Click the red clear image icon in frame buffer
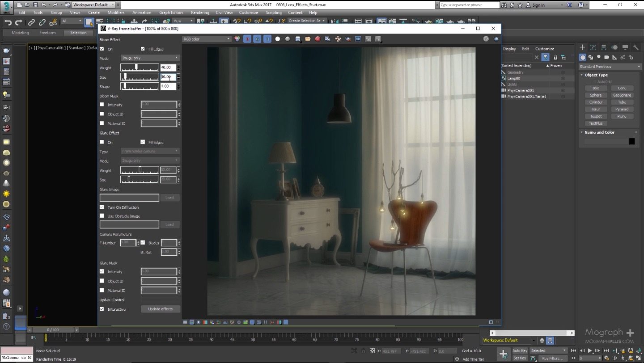Image resolution: width=644 pixels, height=363 pixels. 318,39
